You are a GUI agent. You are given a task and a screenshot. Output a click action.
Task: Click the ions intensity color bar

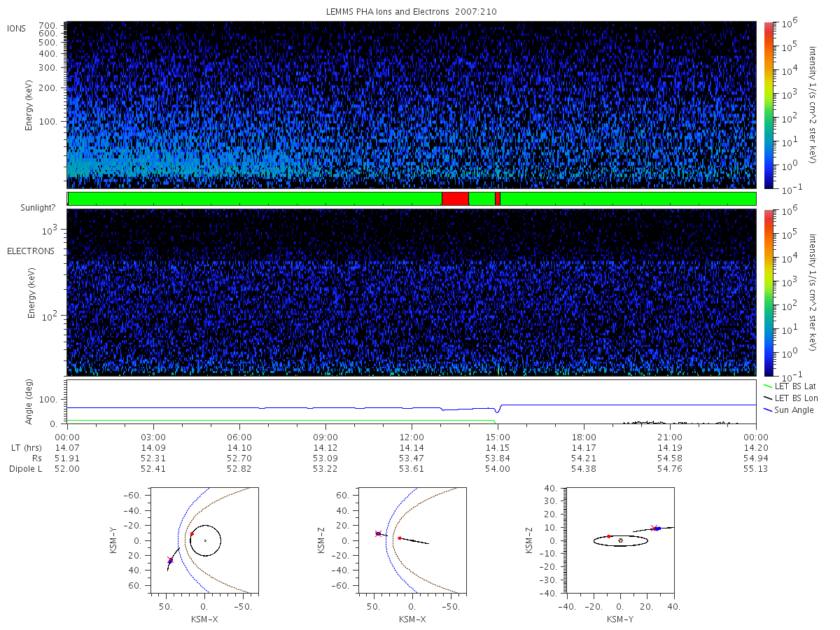pos(768,105)
